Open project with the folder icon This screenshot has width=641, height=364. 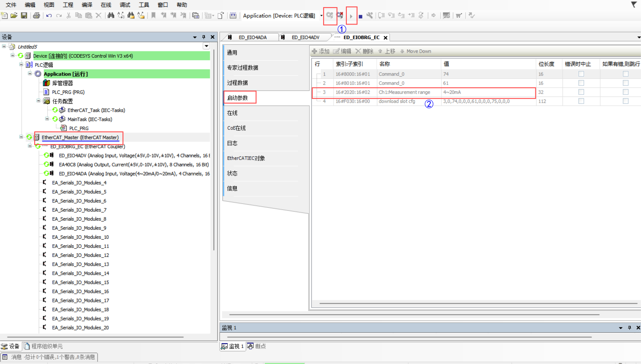click(x=14, y=16)
